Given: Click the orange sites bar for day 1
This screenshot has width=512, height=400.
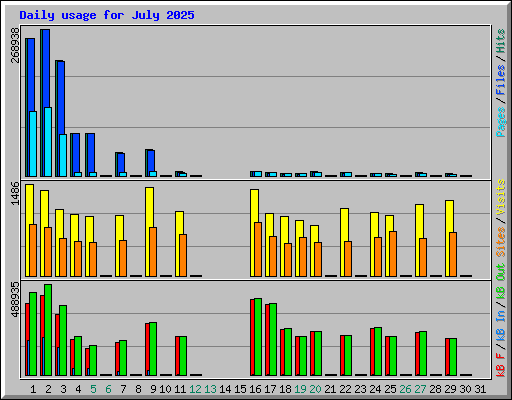Looking at the screenshot, I should coord(33,250).
